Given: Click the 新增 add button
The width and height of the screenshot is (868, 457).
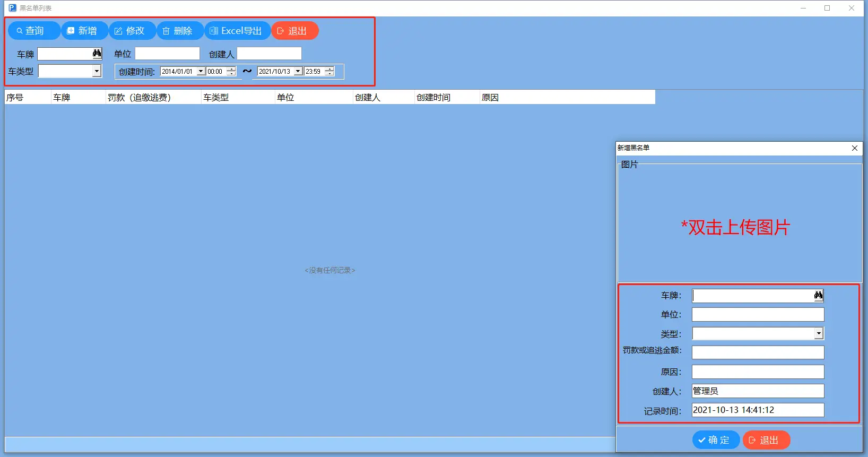Looking at the screenshot, I should click(84, 31).
